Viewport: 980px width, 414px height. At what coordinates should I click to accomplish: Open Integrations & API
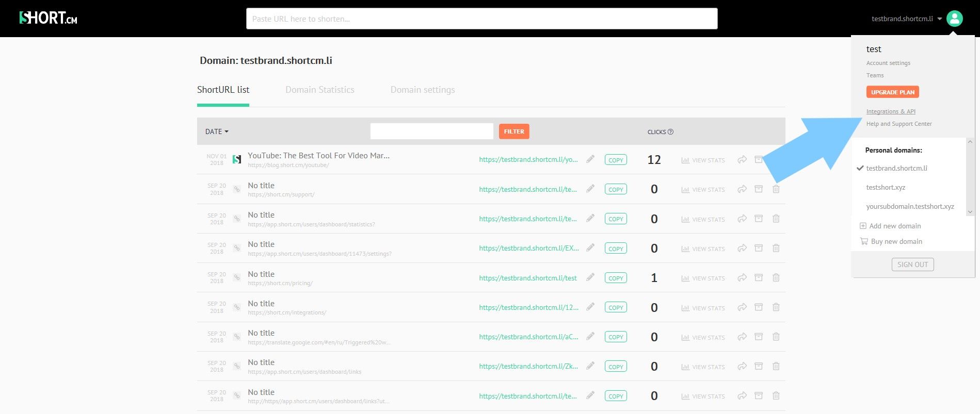[x=891, y=111]
